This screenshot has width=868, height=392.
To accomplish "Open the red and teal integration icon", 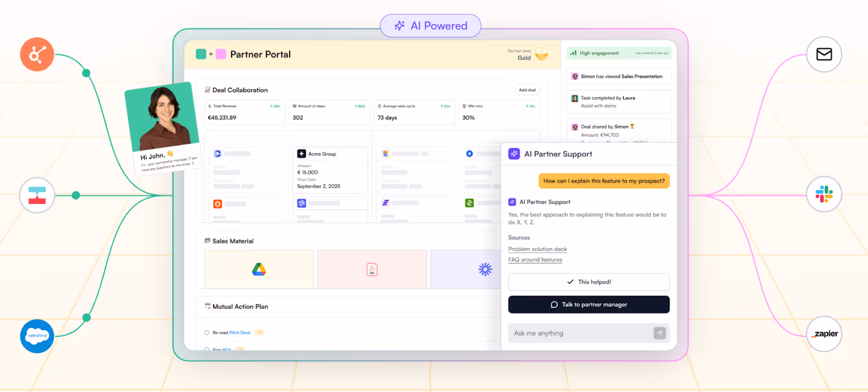I will (37, 195).
